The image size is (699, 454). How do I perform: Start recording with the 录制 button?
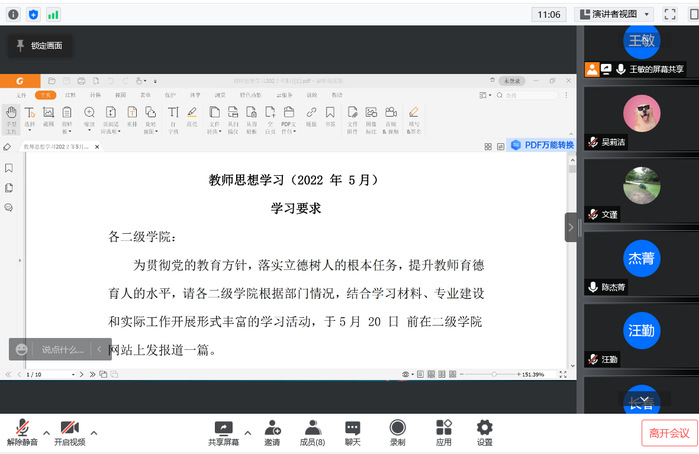coord(397,428)
